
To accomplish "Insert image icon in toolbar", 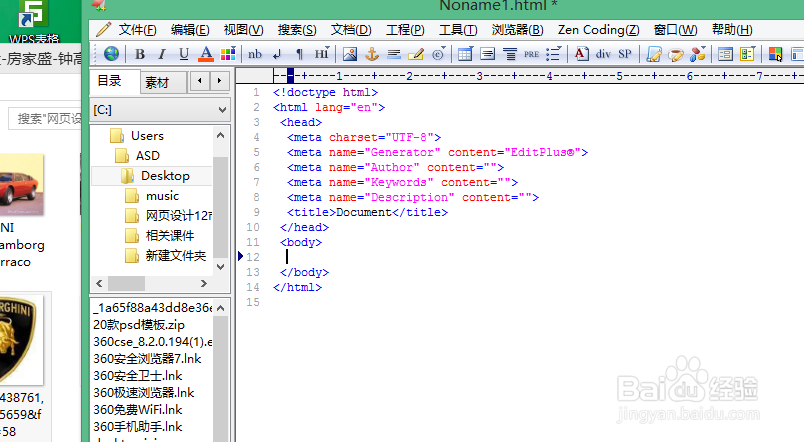I will coord(350,54).
